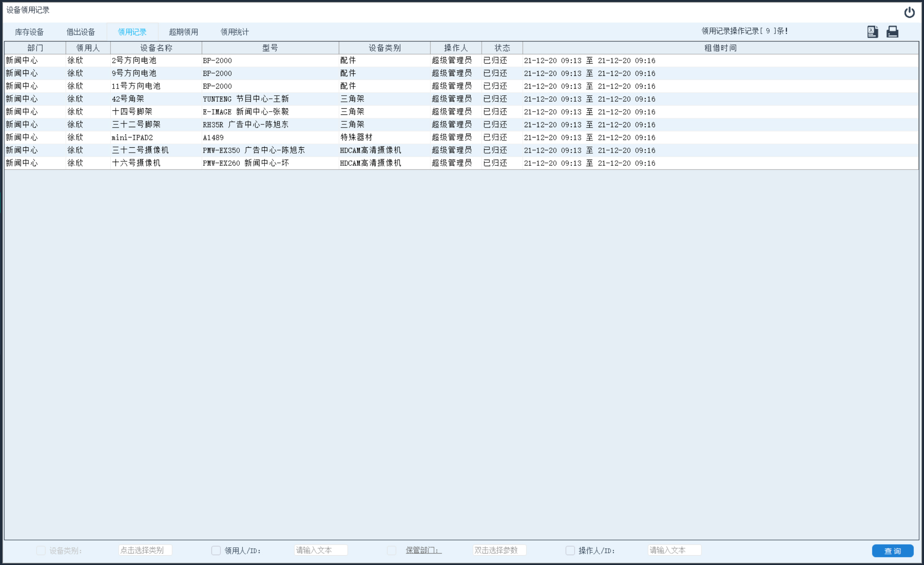
Task: Export records to Excel file icon
Action: coord(872,32)
